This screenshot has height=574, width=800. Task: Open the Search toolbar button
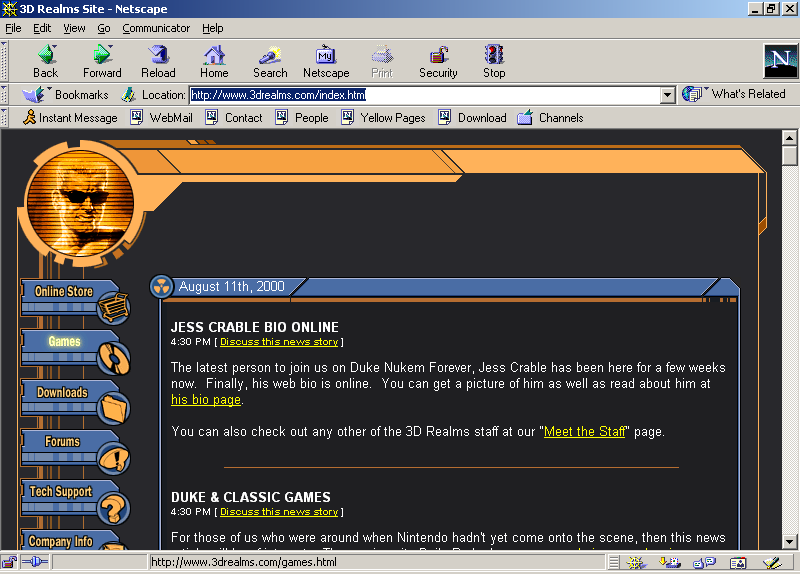coord(270,61)
